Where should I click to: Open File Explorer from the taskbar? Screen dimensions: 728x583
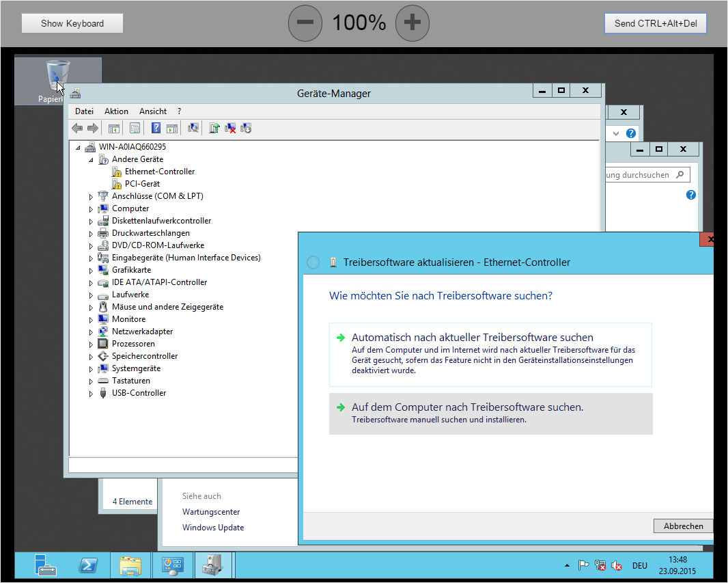point(130,565)
